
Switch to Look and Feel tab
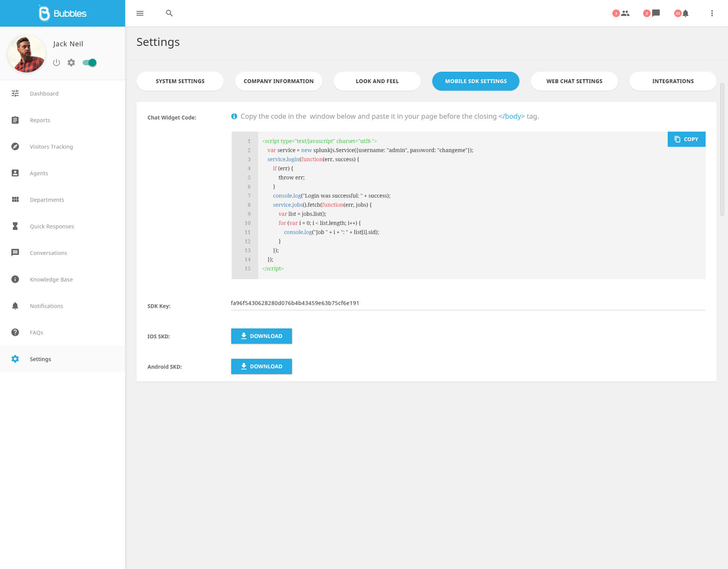tap(377, 81)
